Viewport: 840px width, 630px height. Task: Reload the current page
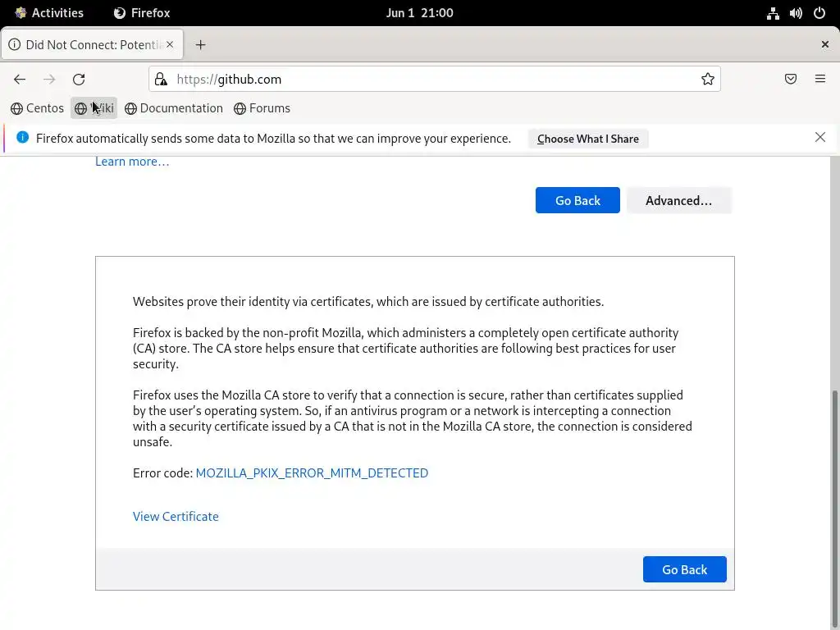point(79,80)
